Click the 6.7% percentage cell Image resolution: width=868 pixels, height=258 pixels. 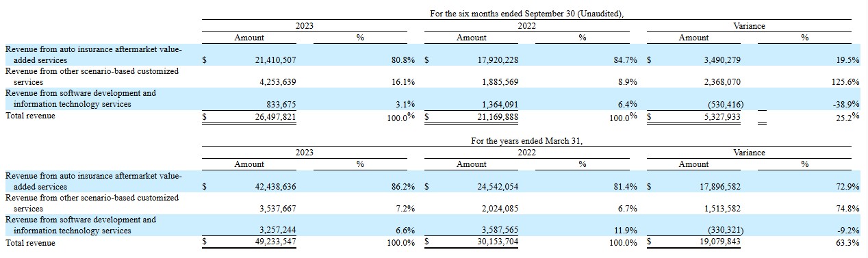pos(627,209)
